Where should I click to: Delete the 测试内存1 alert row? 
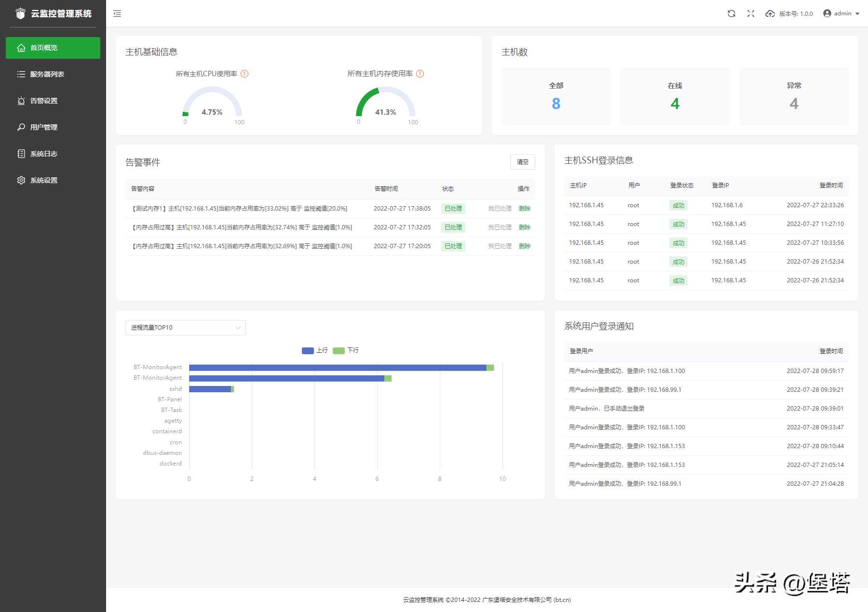525,209
